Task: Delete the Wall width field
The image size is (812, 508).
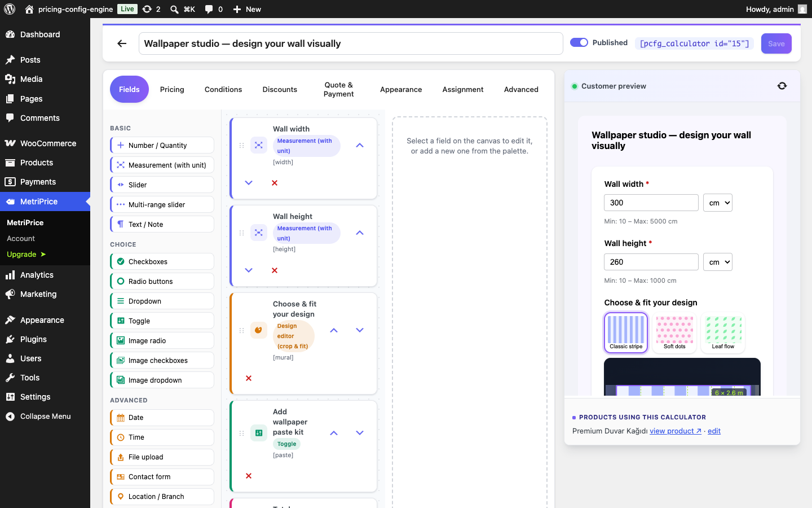Action: (x=275, y=183)
